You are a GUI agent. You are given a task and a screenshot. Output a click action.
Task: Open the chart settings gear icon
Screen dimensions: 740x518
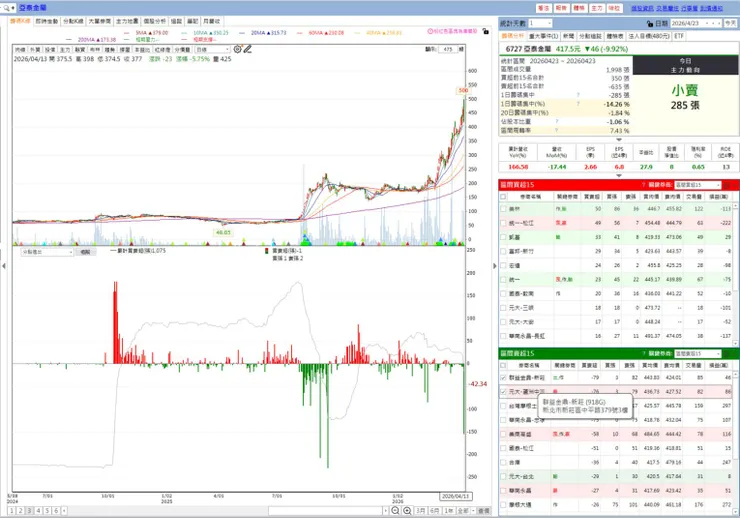point(237,49)
